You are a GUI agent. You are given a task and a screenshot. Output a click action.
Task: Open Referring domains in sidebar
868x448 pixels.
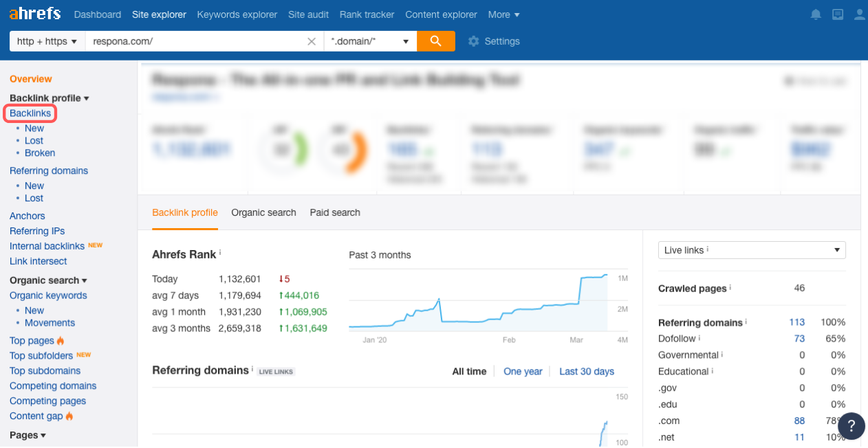(49, 170)
